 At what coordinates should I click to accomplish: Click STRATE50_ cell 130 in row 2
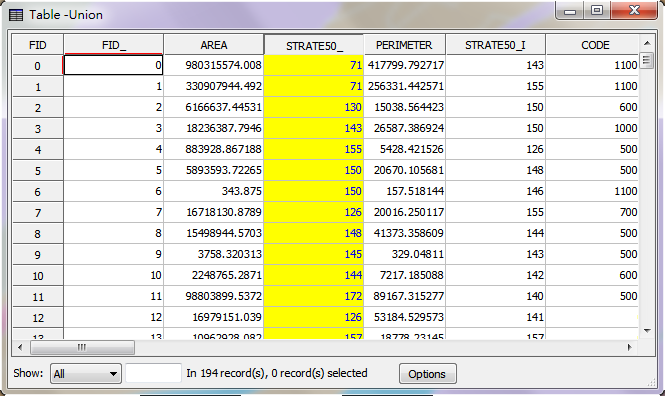point(314,107)
